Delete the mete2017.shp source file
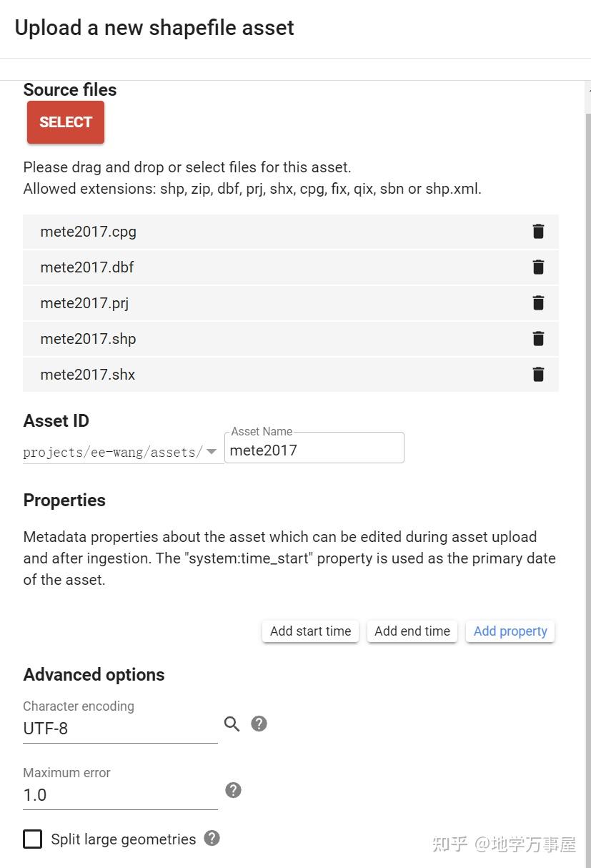Viewport: 591px width, 868px height. (x=538, y=339)
